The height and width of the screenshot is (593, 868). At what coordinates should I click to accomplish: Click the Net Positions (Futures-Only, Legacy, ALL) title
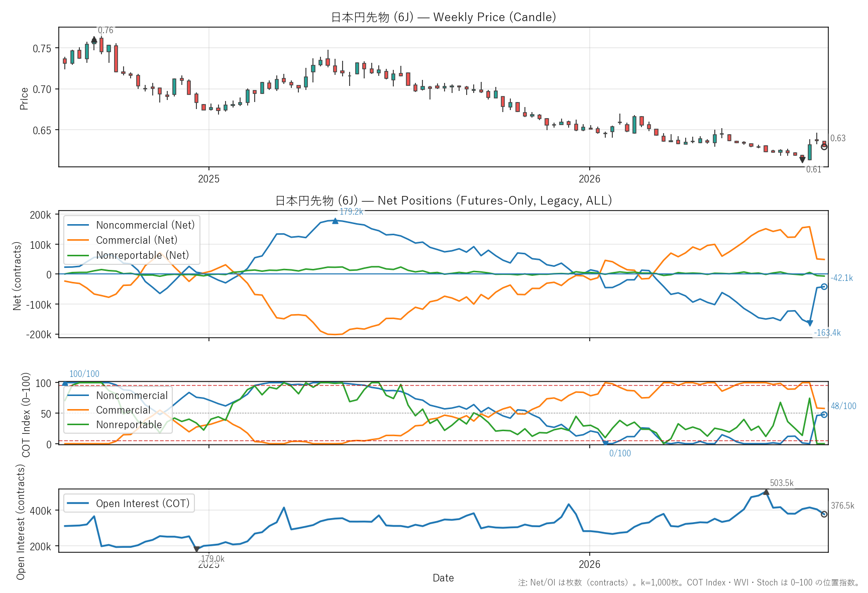pyautogui.click(x=444, y=201)
